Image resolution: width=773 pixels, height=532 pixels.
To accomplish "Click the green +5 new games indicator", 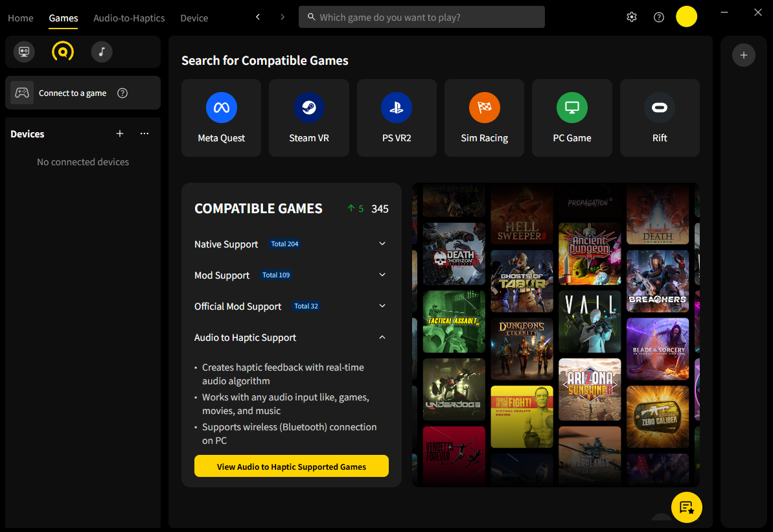I will (x=356, y=209).
